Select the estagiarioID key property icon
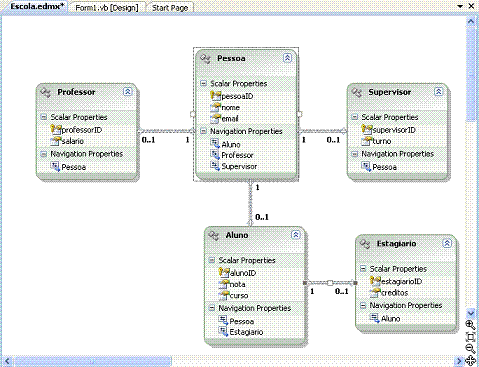 pyautogui.click(x=375, y=281)
